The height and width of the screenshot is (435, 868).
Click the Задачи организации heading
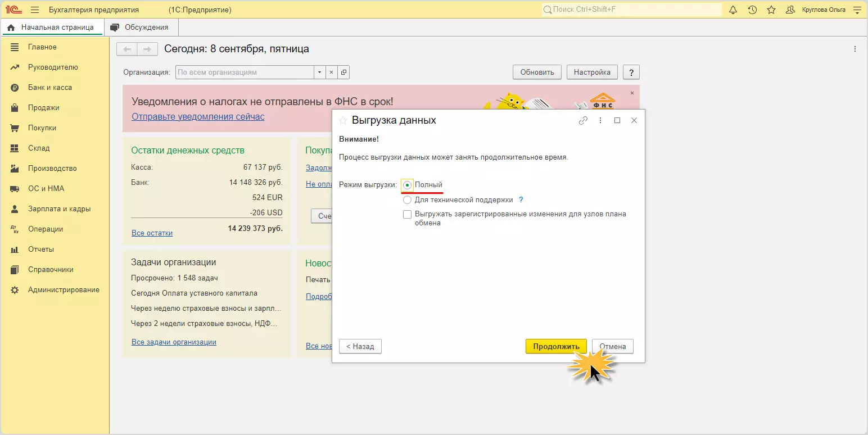[x=173, y=262]
